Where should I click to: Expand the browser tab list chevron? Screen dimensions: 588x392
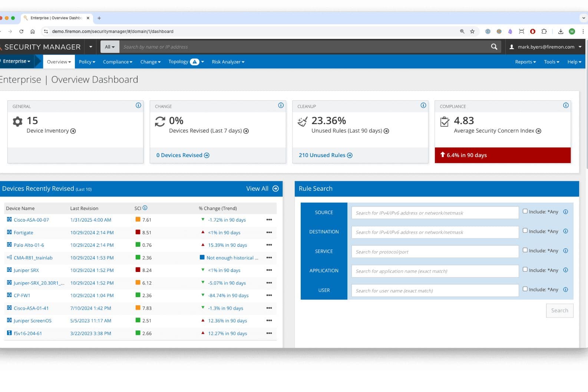pyautogui.click(x=584, y=18)
